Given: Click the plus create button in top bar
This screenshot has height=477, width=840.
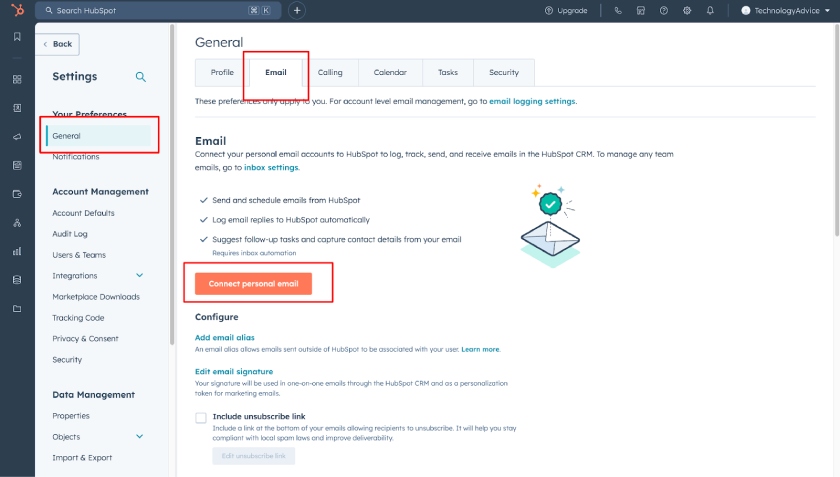Looking at the screenshot, I should click(x=297, y=10).
